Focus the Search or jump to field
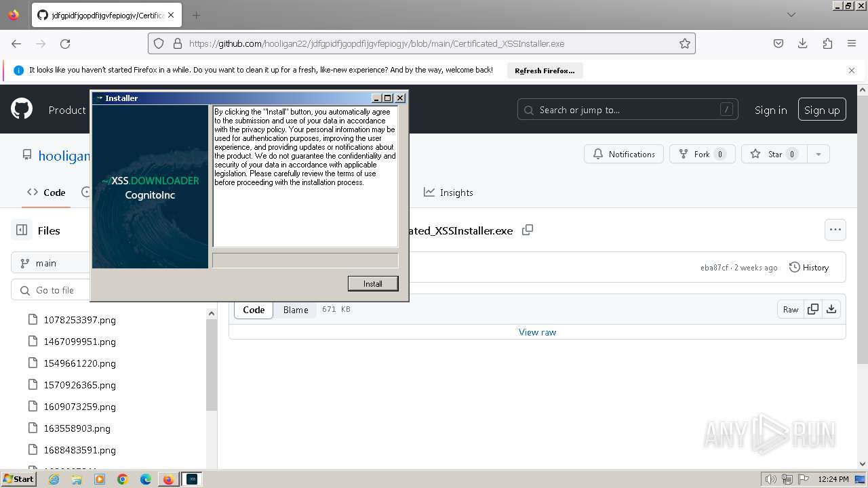The image size is (868, 488). [629, 110]
